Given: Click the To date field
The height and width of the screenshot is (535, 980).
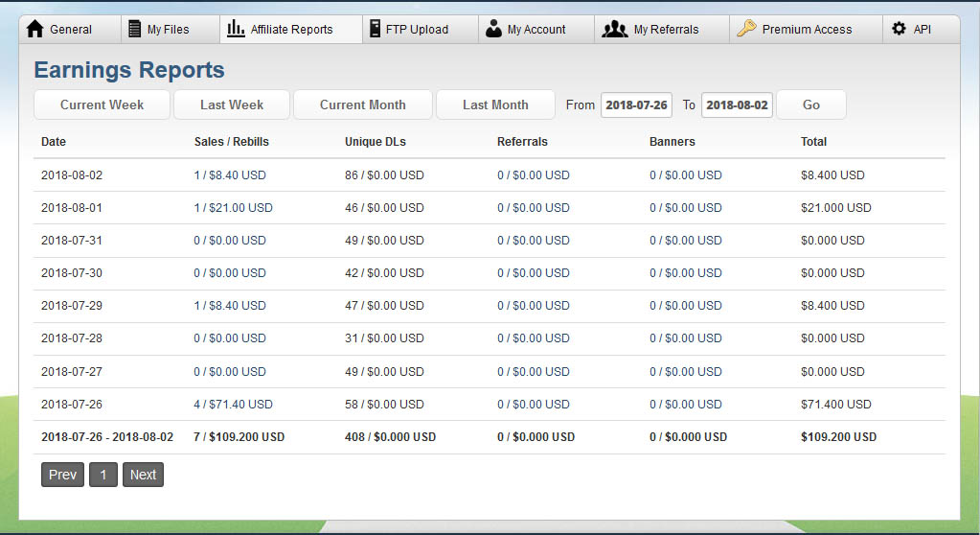Looking at the screenshot, I should 737,105.
